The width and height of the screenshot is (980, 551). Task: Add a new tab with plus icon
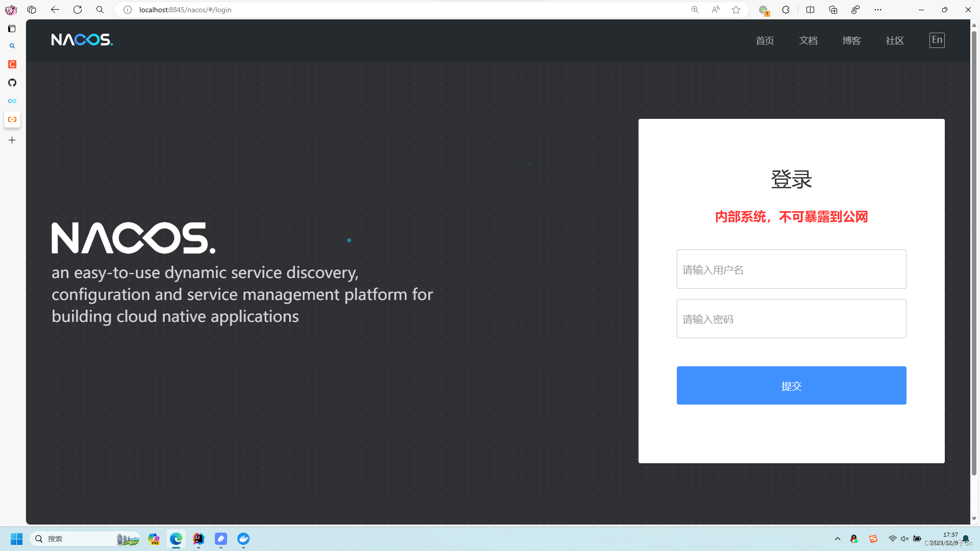tap(12, 140)
